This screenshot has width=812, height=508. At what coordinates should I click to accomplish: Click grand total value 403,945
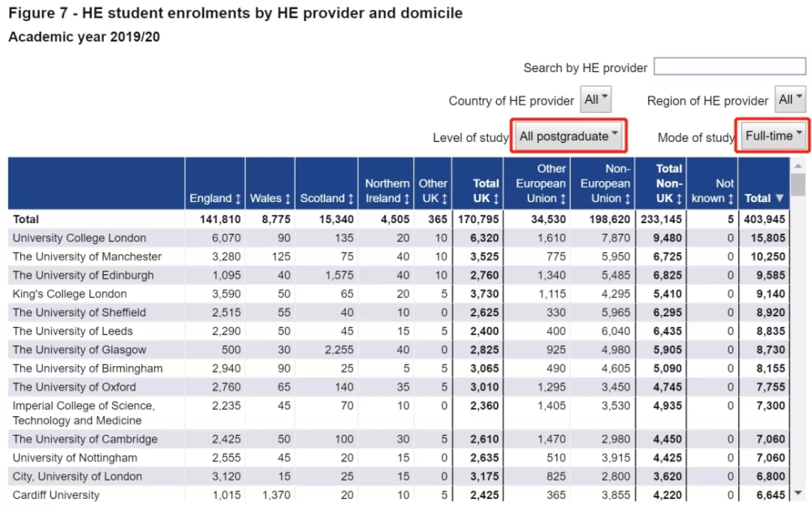764,219
